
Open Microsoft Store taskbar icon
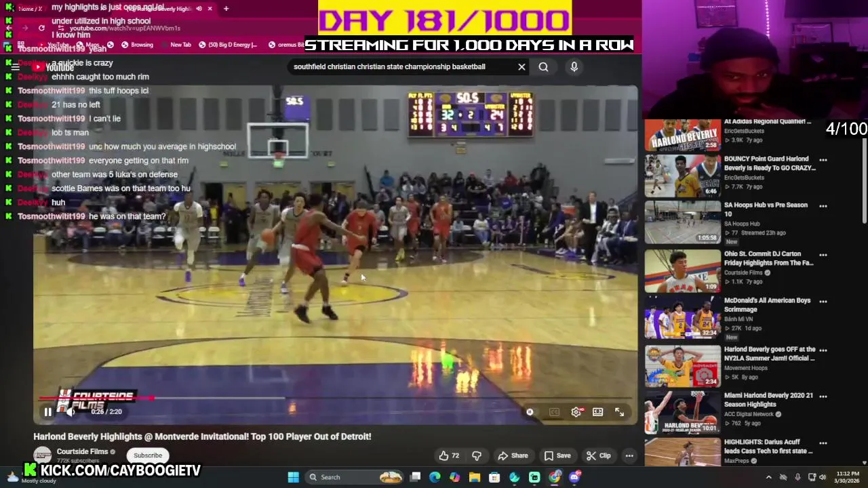(x=494, y=477)
